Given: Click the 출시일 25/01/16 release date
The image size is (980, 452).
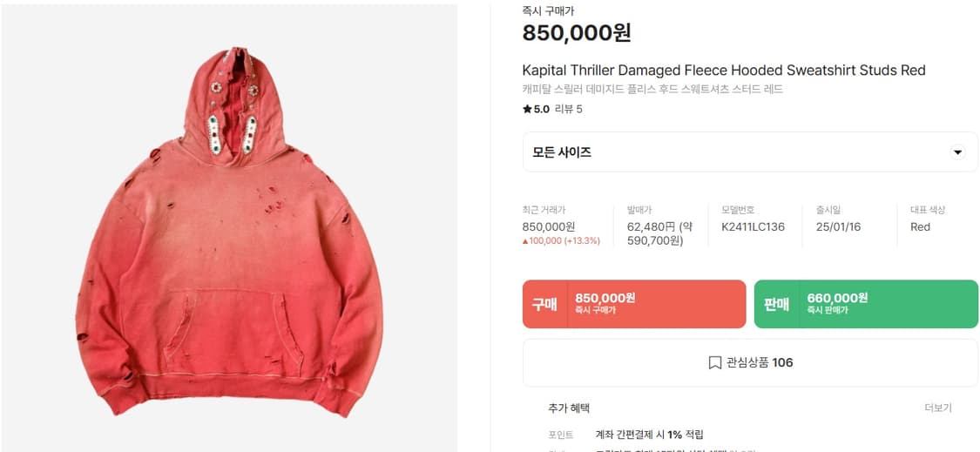Looking at the screenshot, I should pyautogui.click(x=838, y=227).
